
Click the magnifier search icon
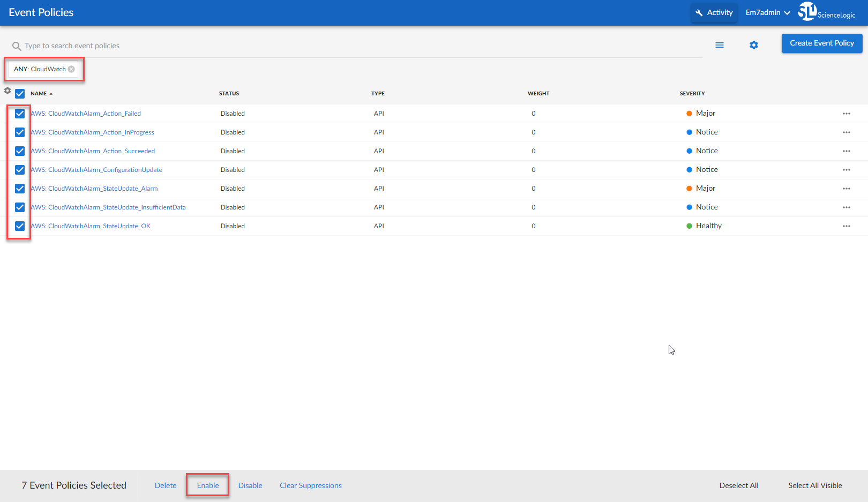click(17, 46)
